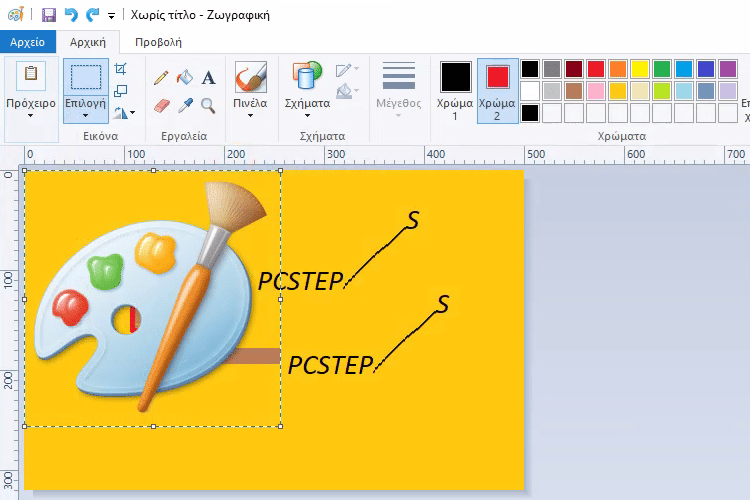Select the Fill with color bucket tool
The image size is (750, 500).
click(x=185, y=78)
